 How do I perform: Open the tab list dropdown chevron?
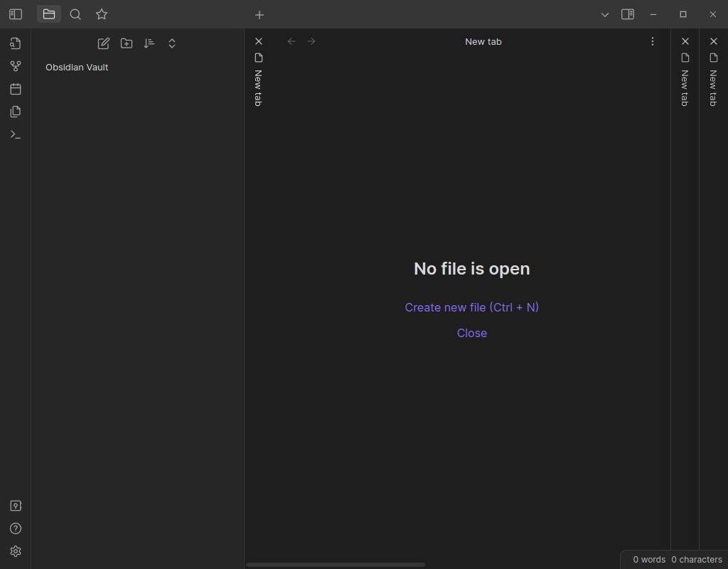[x=604, y=14]
